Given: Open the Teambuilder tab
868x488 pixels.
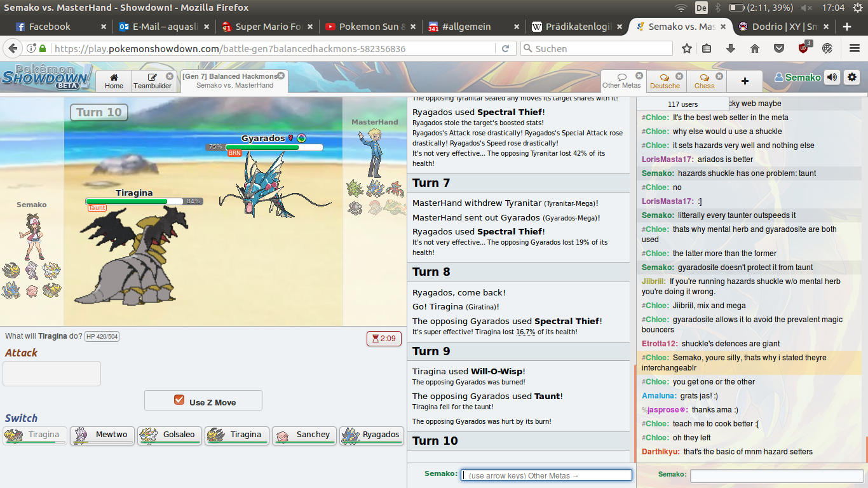Looking at the screenshot, I should 153,81.
